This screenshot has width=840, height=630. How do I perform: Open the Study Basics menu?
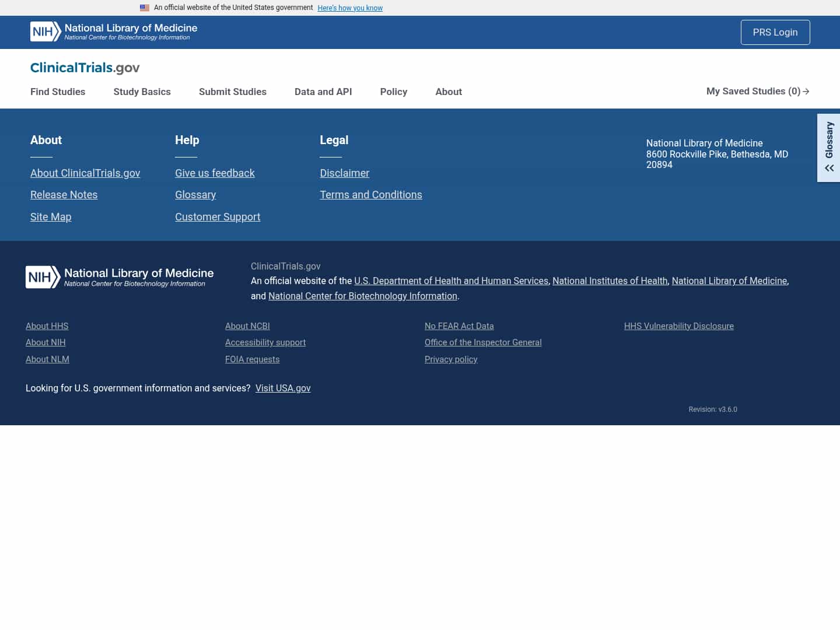[x=142, y=92]
